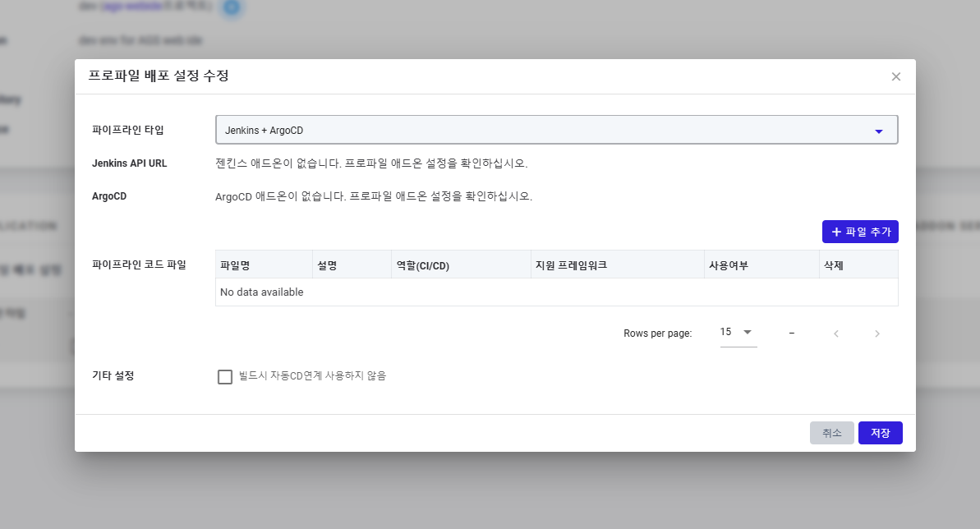980x529 pixels.
Task: Click the No data available row
Action: pyautogui.click(x=556, y=292)
